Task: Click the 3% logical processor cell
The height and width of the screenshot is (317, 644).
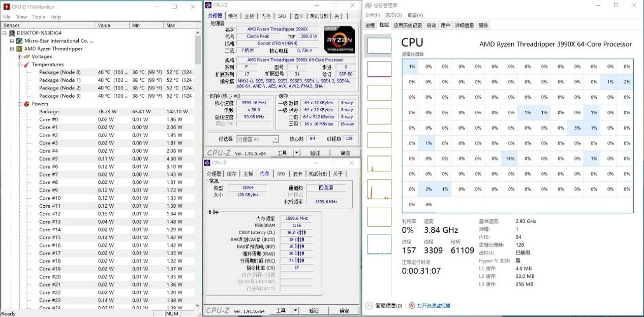Action: pos(577,128)
